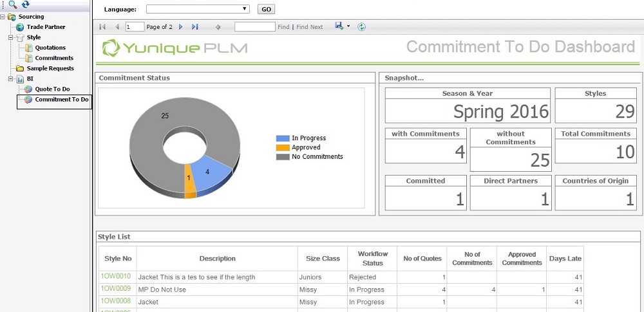This screenshot has height=312, width=644.
Task: Go to next report page
Action: (x=181, y=26)
